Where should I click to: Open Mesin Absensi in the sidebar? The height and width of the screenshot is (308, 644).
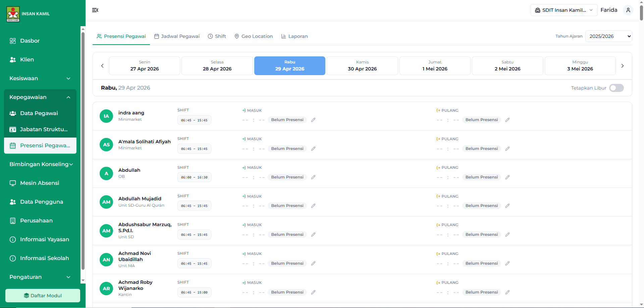(39, 183)
